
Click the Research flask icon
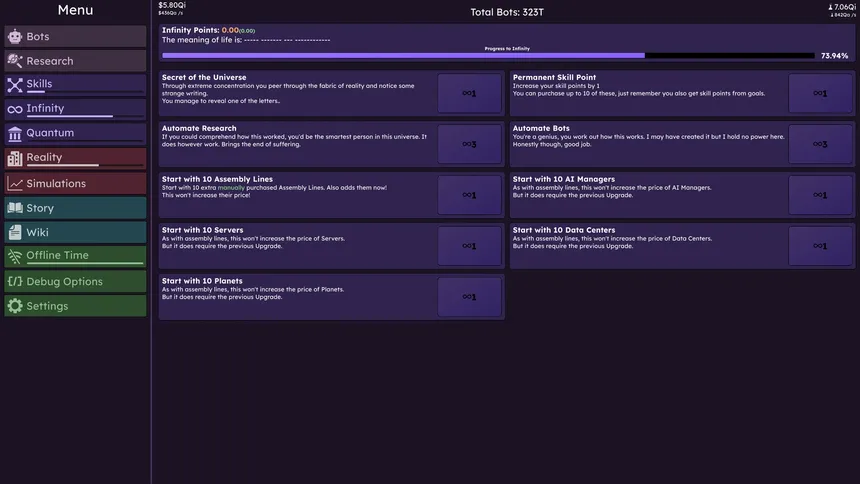click(x=15, y=61)
